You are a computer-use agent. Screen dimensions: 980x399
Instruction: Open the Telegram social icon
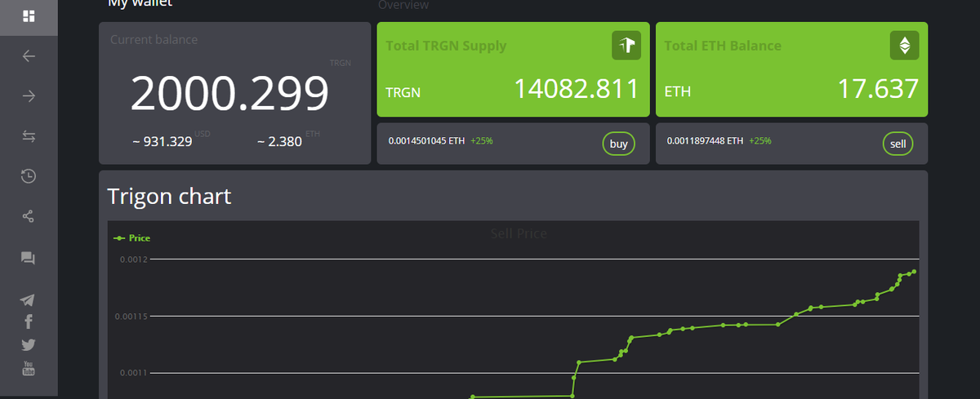(29, 301)
